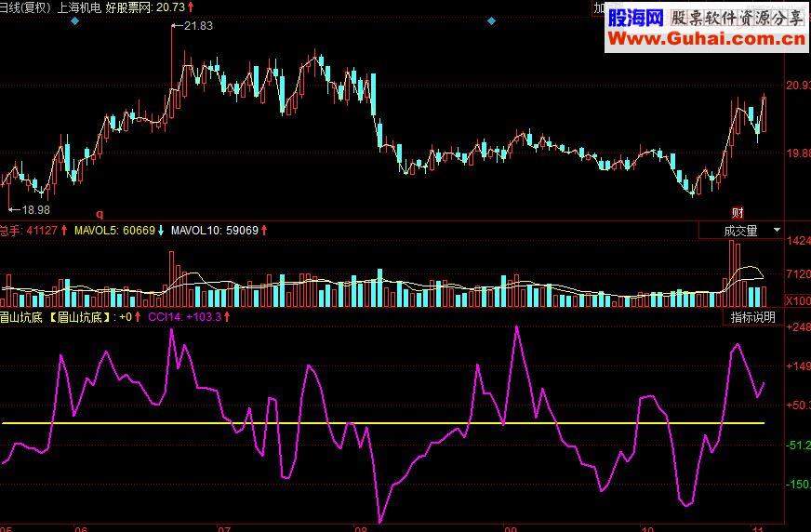Screen dimensions: 811x532
Task: Click the 21.83 high price label
Action: [x=198, y=26]
